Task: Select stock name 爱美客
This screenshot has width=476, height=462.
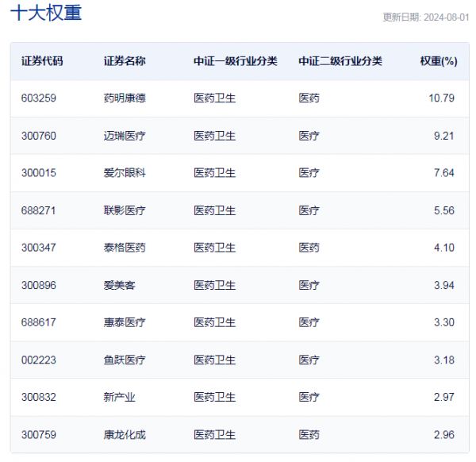Action: (119, 285)
